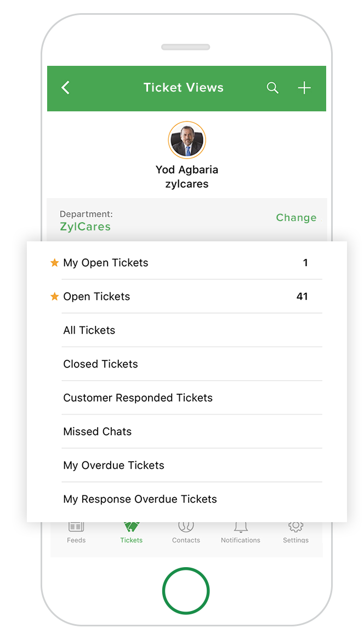View Customer Responded Tickets
364x639 pixels.
point(138,398)
